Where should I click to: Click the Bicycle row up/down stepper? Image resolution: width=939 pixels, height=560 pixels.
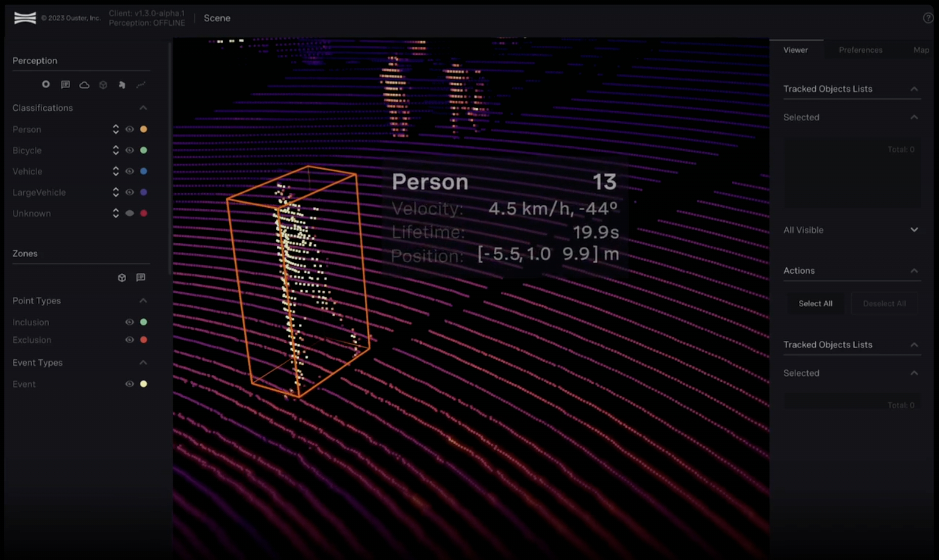115,150
